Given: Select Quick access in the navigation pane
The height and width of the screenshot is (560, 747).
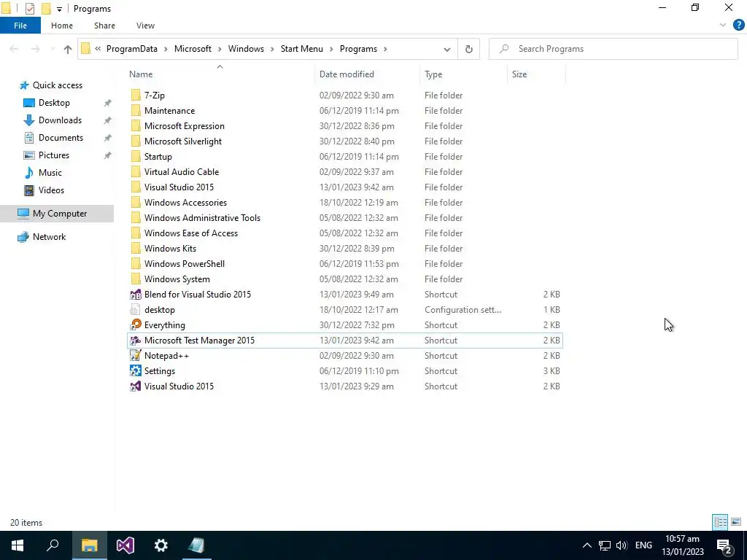Looking at the screenshot, I should (57, 85).
